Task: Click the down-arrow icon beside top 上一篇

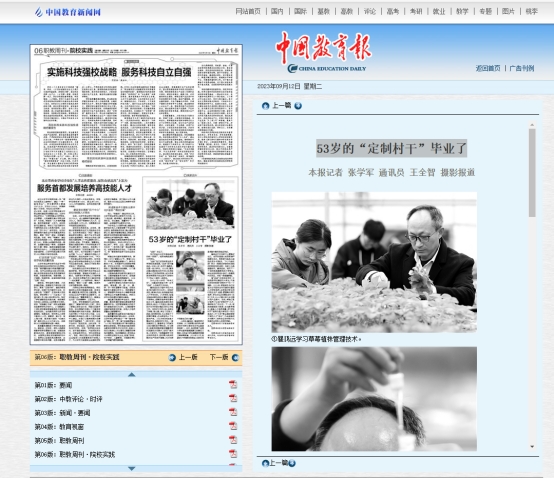Action: (x=298, y=106)
